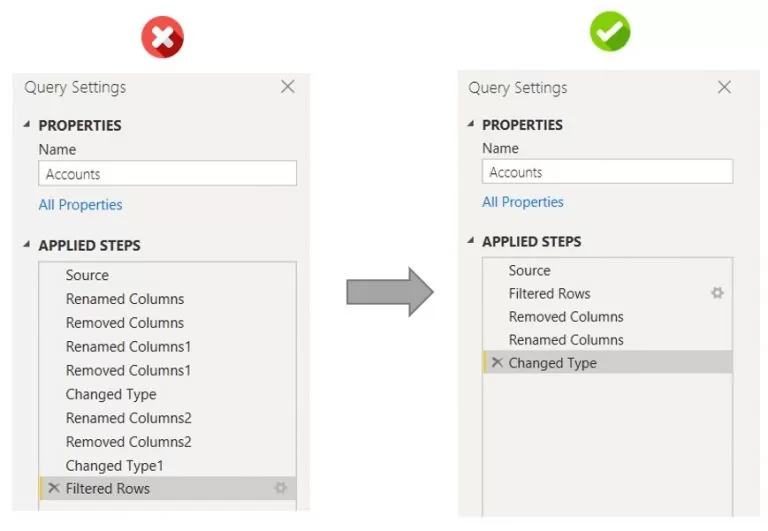Select Removed Columns step in right list
This screenshot has width=768, height=531.
click(566, 316)
